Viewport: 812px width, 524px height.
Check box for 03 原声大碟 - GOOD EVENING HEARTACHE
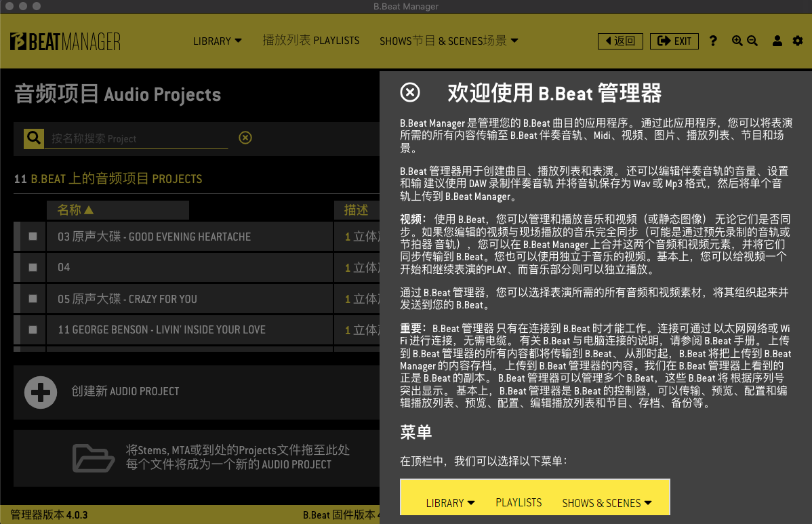(33, 237)
